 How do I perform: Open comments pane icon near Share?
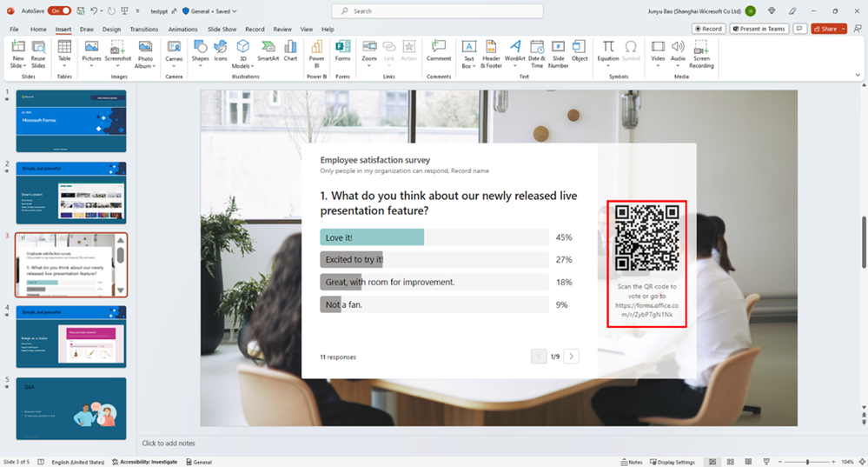tap(799, 29)
